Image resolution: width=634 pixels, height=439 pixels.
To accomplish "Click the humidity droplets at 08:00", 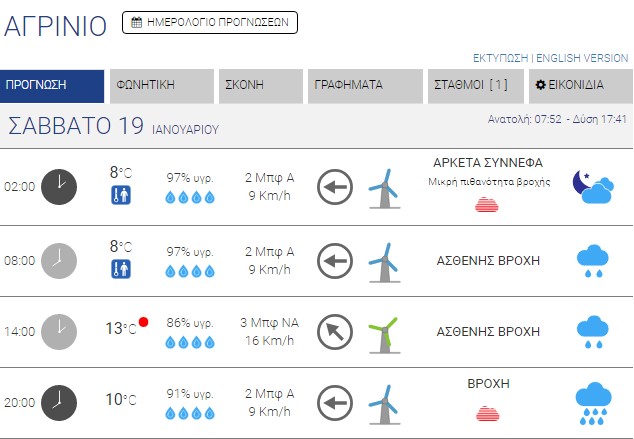I will pyautogui.click(x=190, y=271).
